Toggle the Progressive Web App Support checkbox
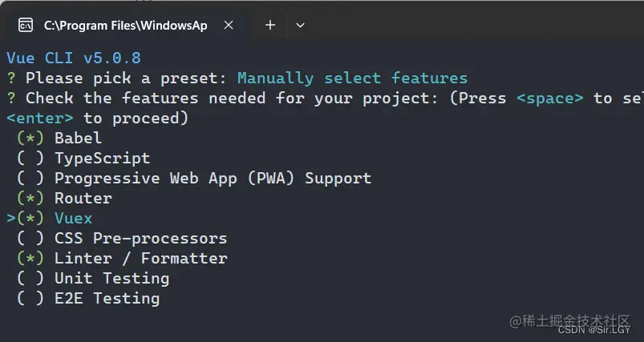The height and width of the screenshot is (342, 644). click(x=30, y=179)
